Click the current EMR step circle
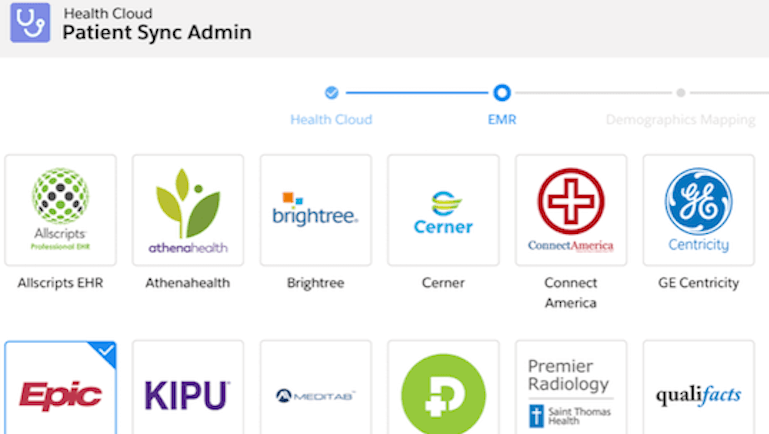Screen dimensions: 769x434 click(502, 92)
